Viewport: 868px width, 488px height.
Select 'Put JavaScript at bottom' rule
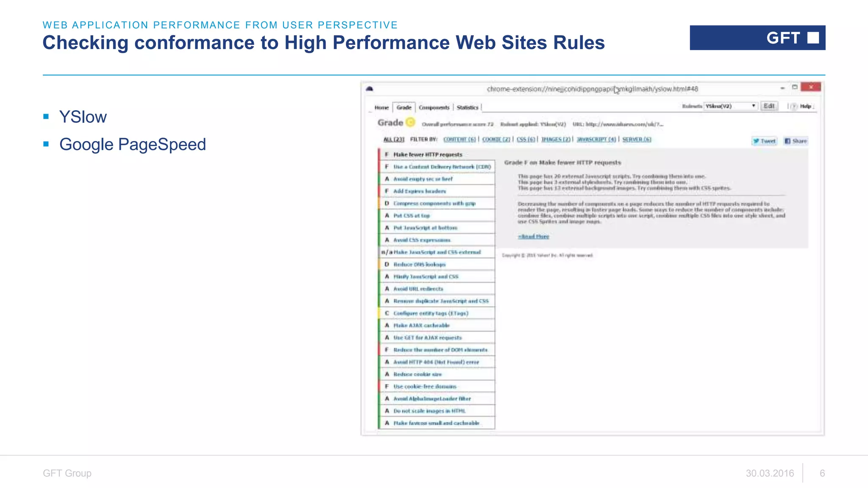click(x=437, y=228)
